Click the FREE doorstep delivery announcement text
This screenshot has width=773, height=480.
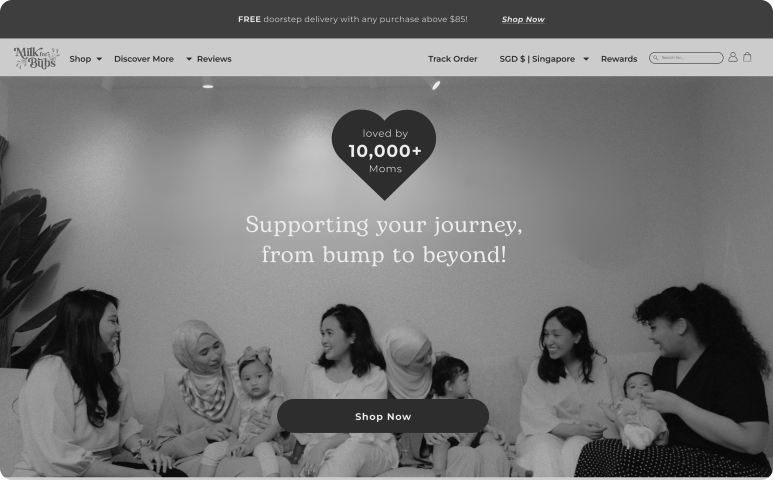click(352, 19)
